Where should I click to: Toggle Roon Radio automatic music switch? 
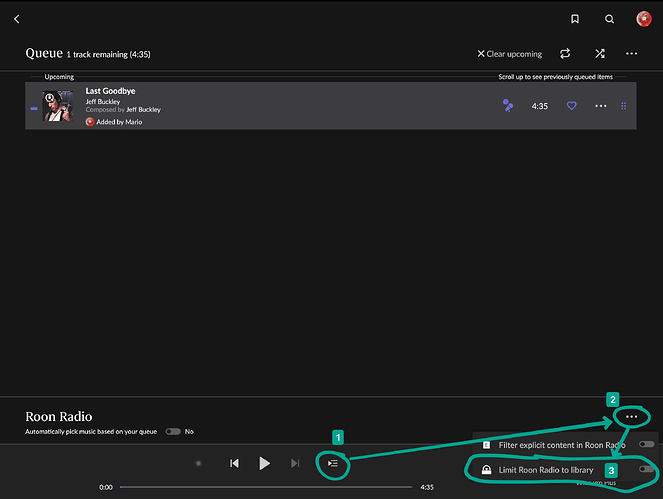tap(173, 431)
